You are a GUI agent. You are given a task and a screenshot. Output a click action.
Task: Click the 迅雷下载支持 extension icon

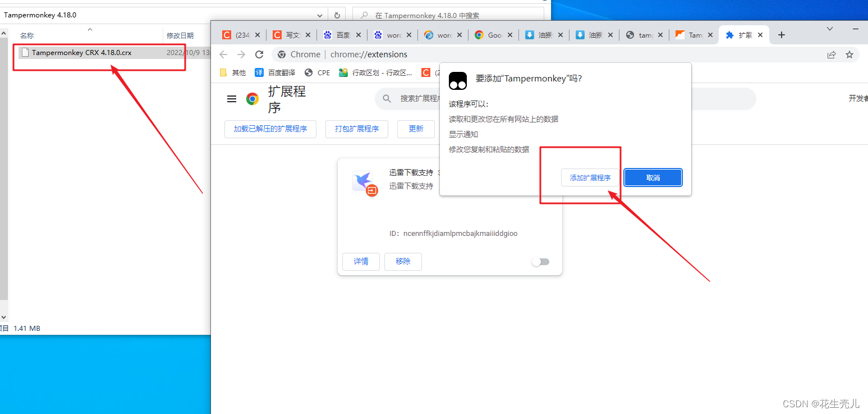pyautogui.click(x=365, y=183)
